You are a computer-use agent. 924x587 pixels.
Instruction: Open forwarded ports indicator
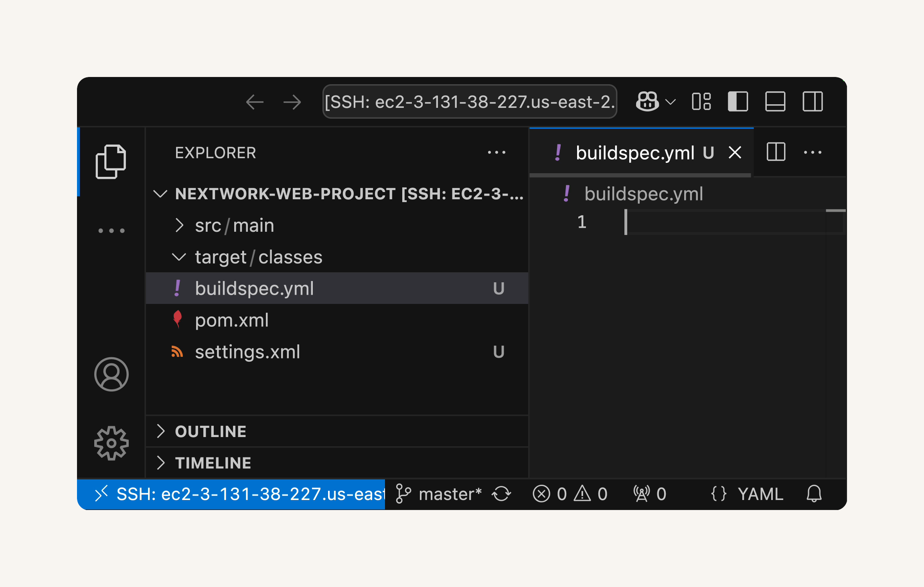tap(650, 494)
